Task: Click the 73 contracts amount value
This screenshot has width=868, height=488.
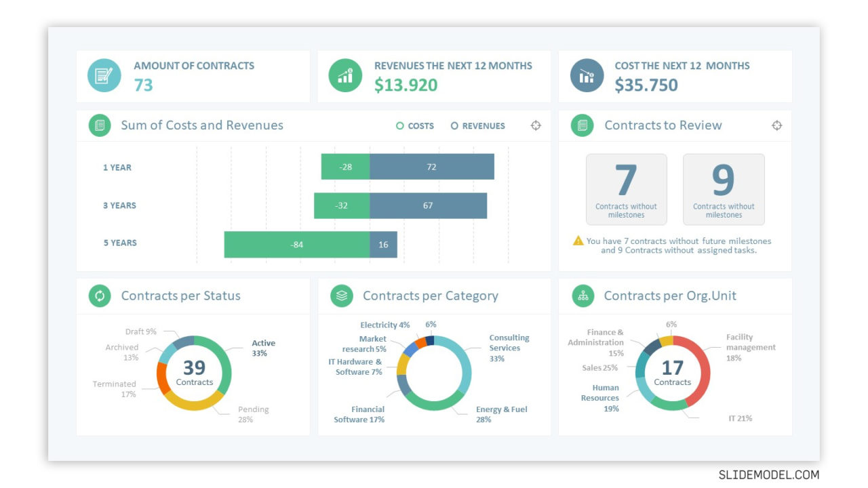Action: (143, 85)
